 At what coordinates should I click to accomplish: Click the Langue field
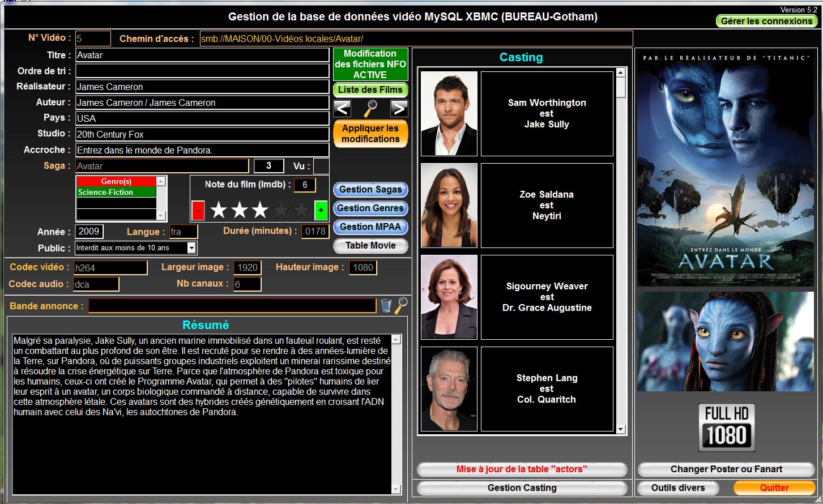184,232
